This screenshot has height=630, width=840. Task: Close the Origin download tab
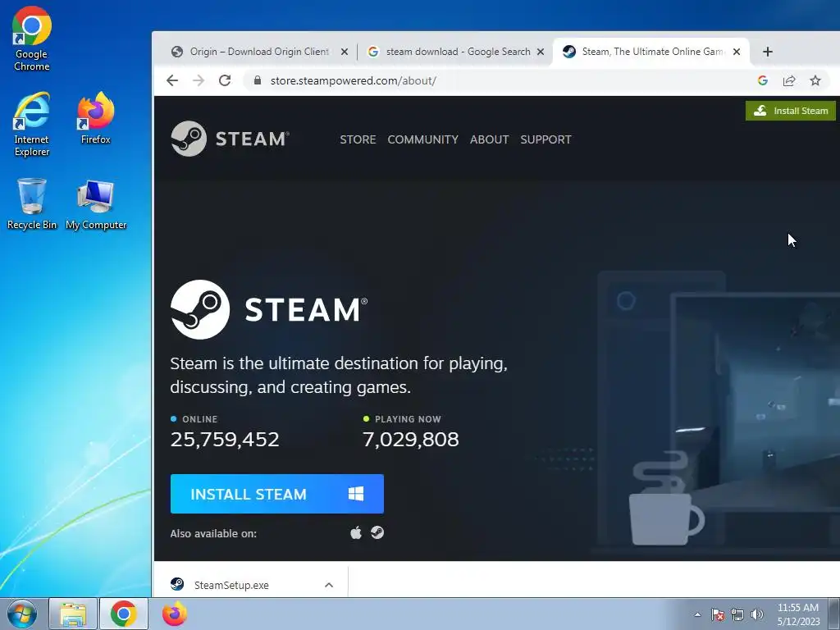pyautogui.click(x=345, y=52)
